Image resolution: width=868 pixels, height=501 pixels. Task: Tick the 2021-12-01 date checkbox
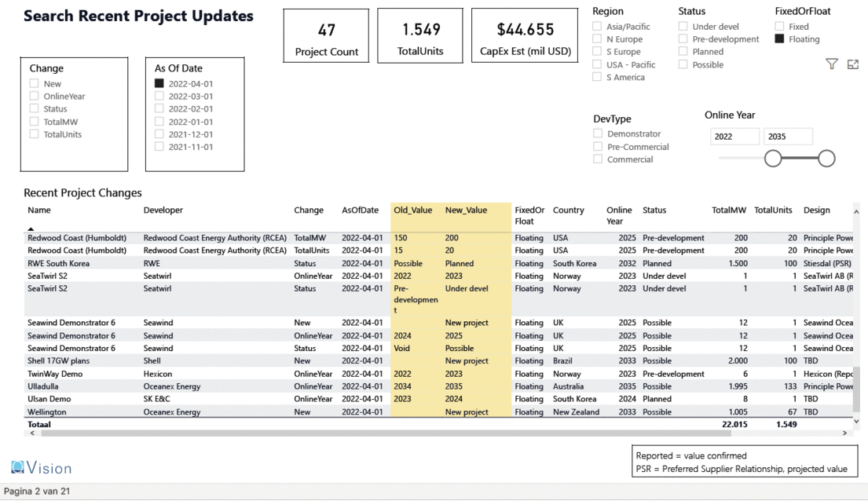coord(159,134)
